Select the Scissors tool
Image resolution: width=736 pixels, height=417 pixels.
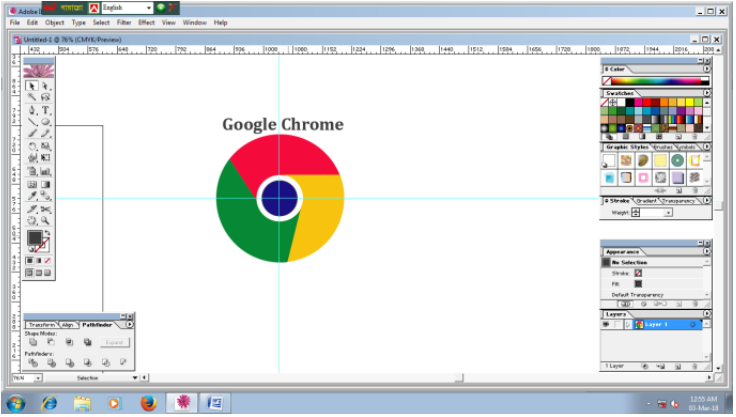click(45, 209)
